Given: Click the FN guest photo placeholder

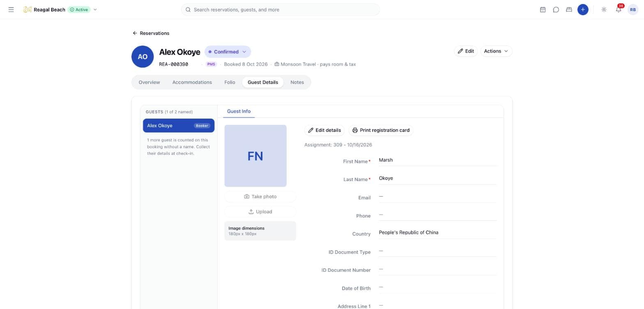Looking at the screenshot, I should point(255,156).
